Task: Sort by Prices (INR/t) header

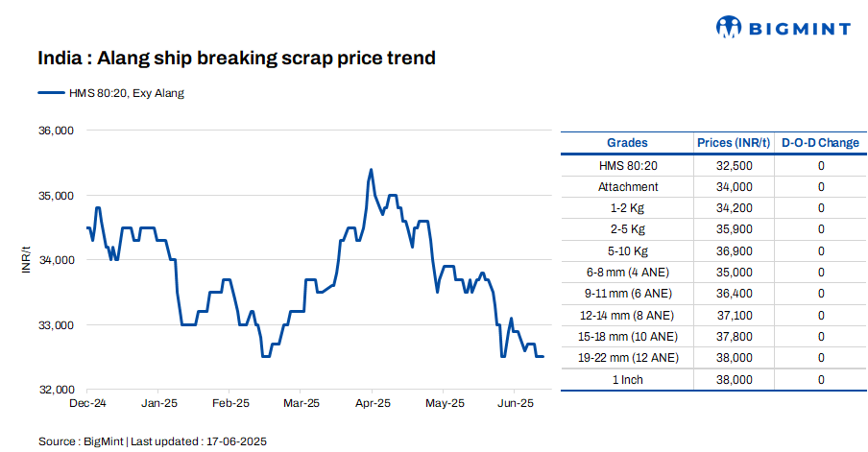Action: [734, 143]
